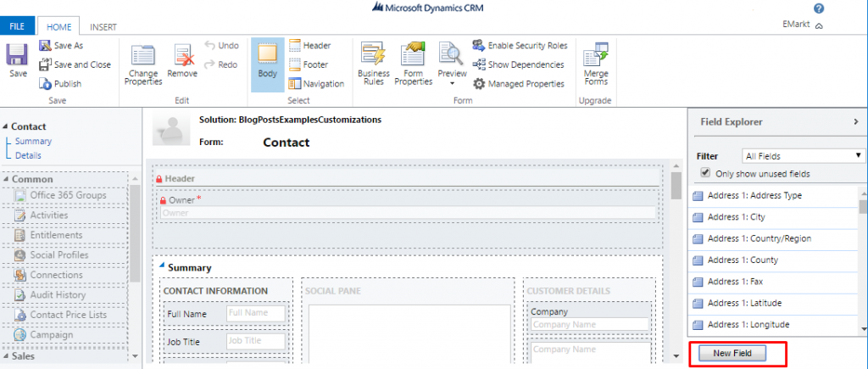Show Dependencies for the form

[x=519, y=64]
